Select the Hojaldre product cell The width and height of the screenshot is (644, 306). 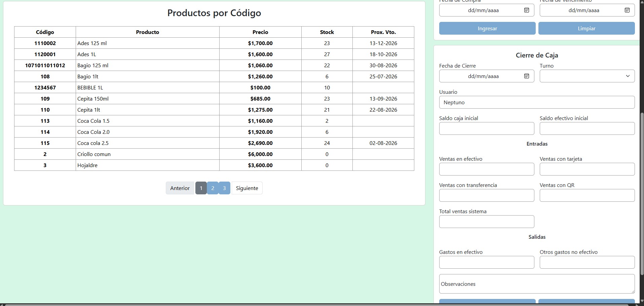(x=148, y=165)
